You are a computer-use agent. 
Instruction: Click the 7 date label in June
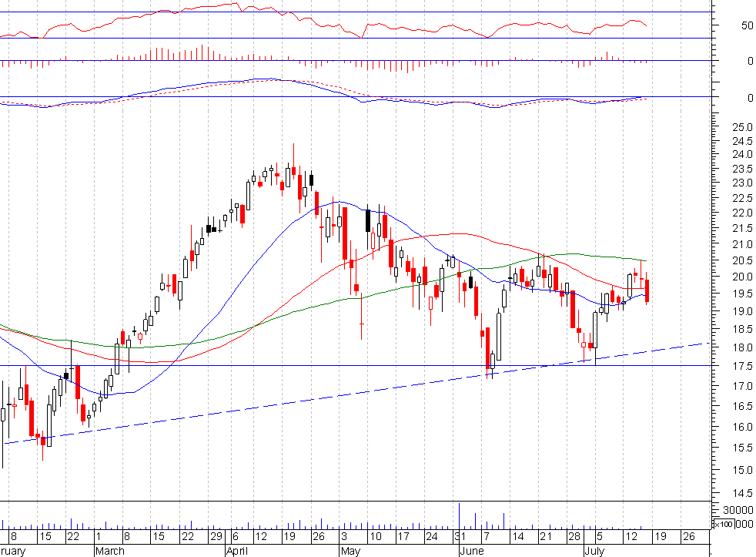coord(487,537)
